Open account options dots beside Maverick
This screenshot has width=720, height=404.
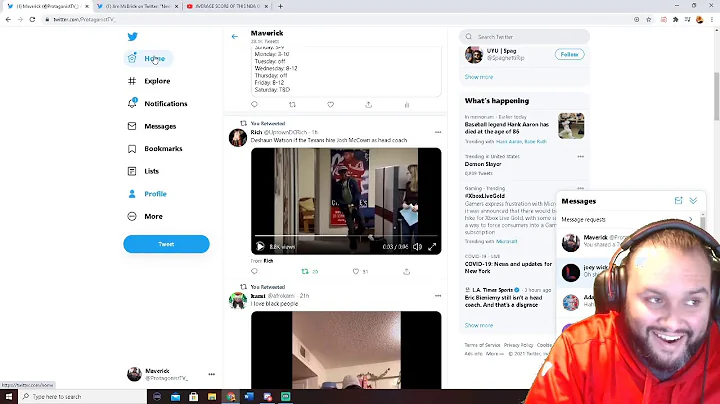point(212,374)
